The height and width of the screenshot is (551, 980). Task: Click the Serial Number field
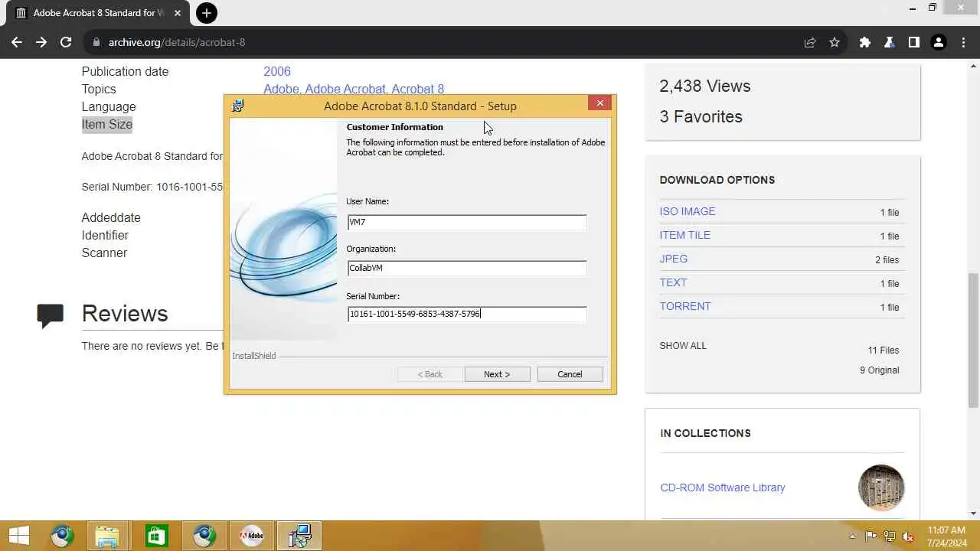[x=467, y=314]
